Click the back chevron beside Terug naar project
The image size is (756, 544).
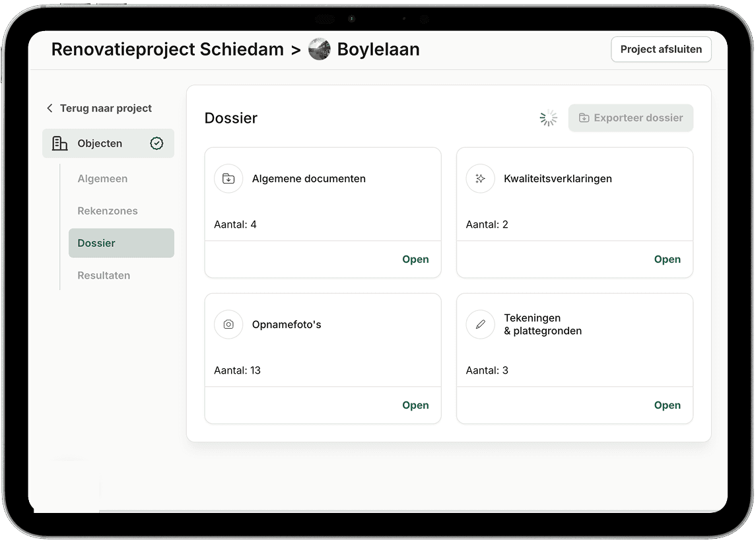click(50, 108)
